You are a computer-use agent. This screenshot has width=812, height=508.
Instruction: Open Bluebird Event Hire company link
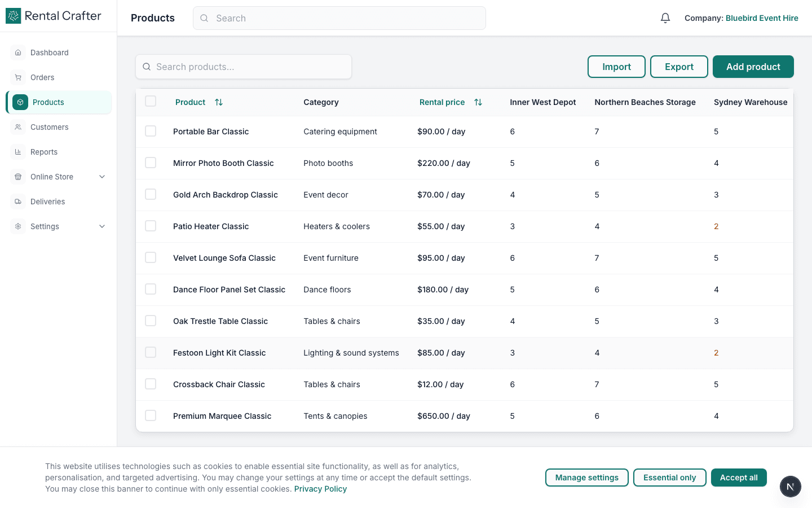[x=762, y=18]
